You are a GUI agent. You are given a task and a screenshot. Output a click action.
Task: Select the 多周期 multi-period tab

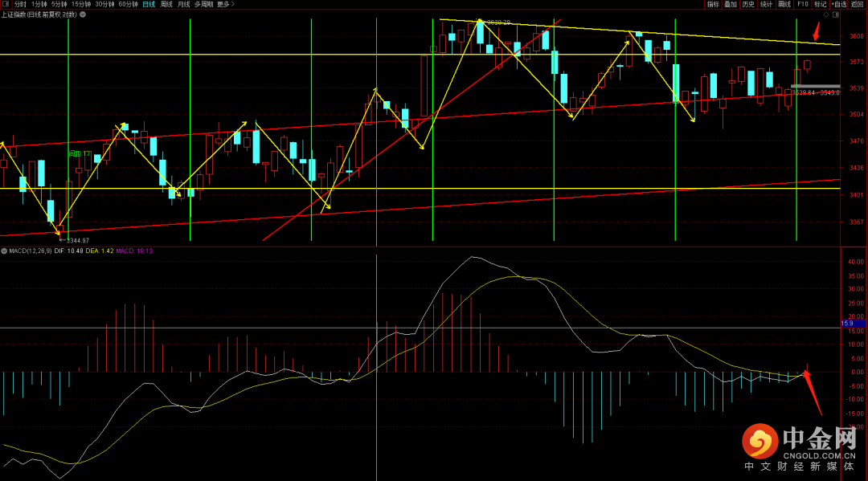click(x=203, y=4)
